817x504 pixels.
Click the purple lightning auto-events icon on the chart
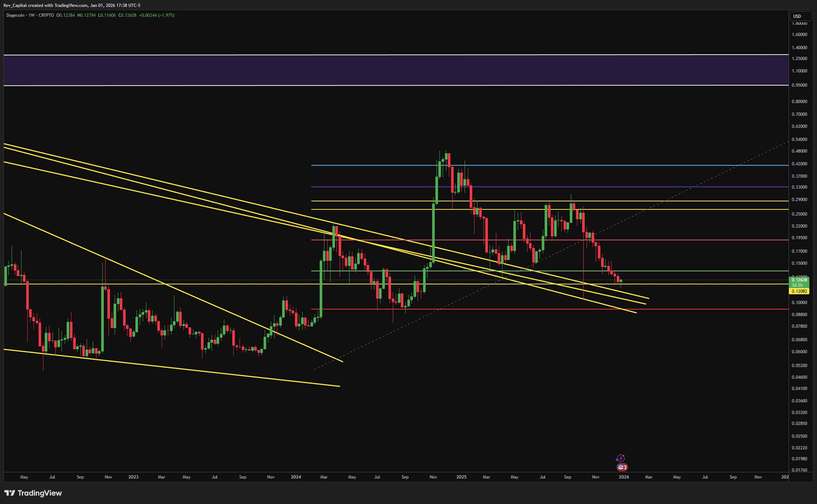621,458
